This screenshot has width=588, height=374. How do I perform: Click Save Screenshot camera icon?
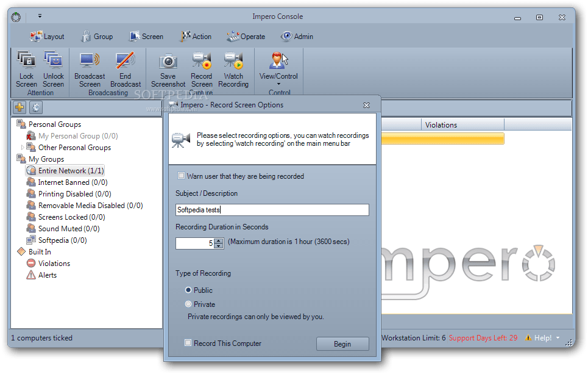click(x=168, y=61)
